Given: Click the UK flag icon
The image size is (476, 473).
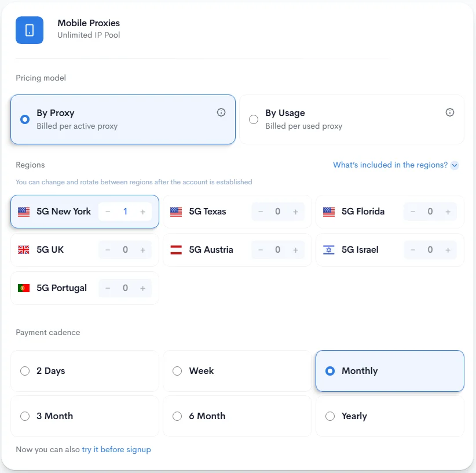Looking at the screenshot, I should 24,250.
